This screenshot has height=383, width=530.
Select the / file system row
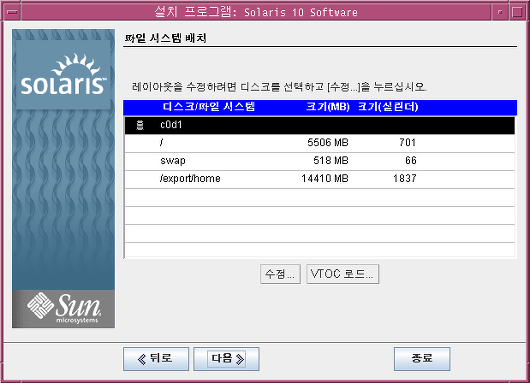pyautogui.click(x=320, y=143)
